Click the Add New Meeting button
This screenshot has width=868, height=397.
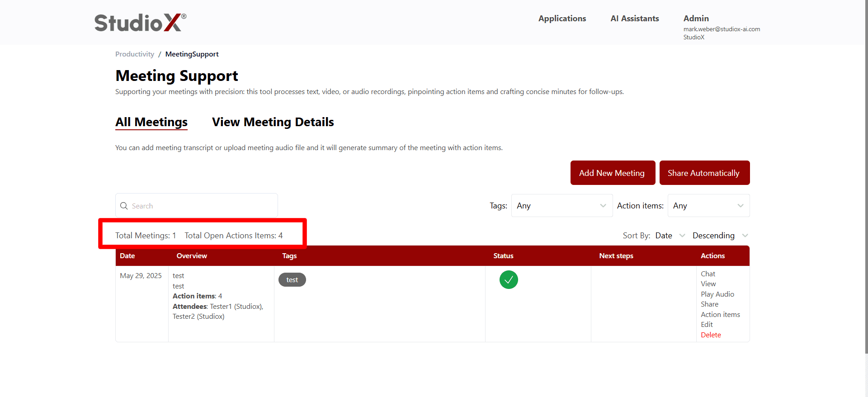[612, 173]
